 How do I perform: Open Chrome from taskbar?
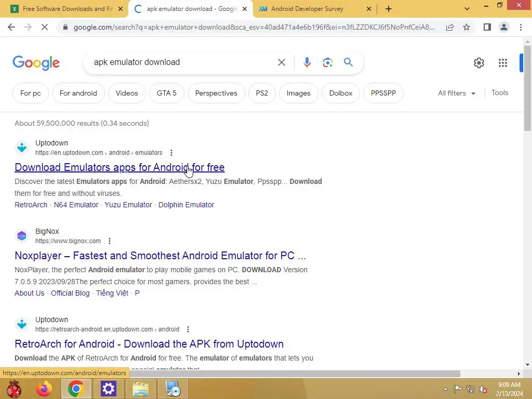[x=76, y=389]
